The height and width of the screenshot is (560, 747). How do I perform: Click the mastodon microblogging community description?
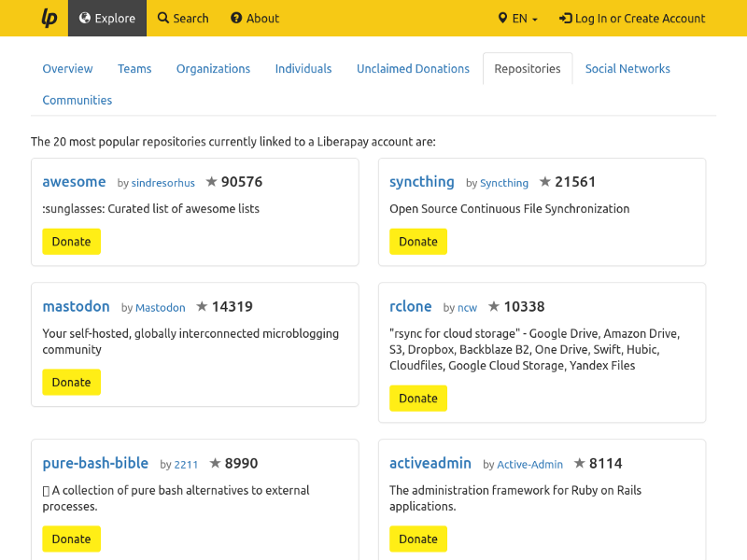(x=190, y=342)
